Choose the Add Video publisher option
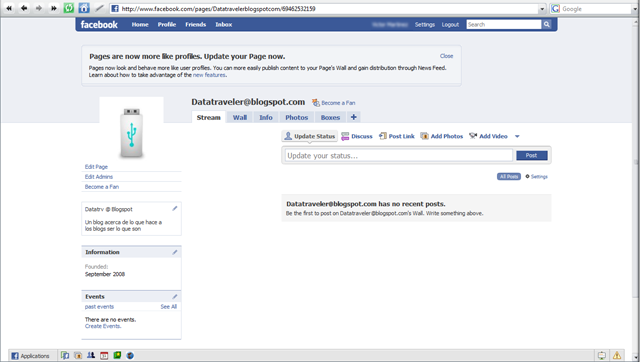Viewport: 640px width, 362px height. tap(488, 136)
